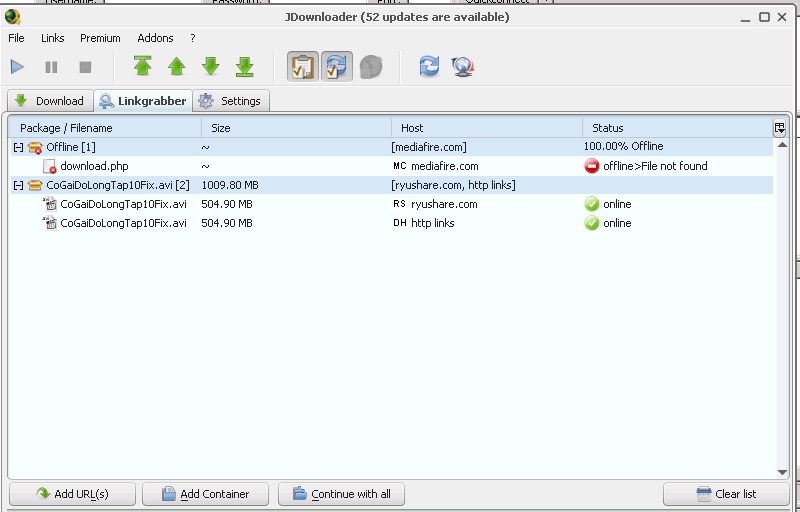Select the download.php file row

pos(392,166)
